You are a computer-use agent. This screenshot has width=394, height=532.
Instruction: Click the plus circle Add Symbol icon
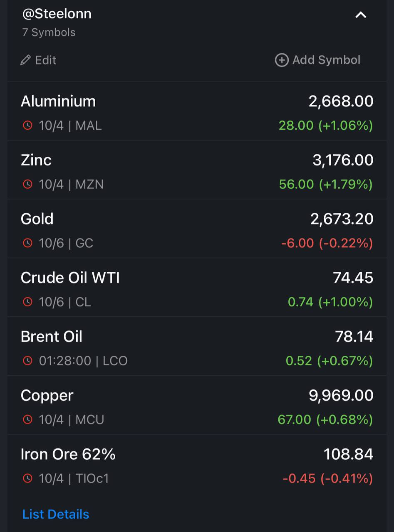282,60
